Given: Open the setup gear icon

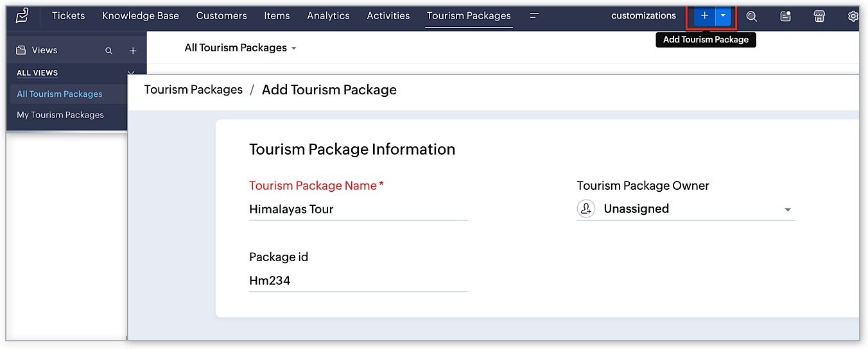Looking at the screenshot, I should [x=853, y=17].
